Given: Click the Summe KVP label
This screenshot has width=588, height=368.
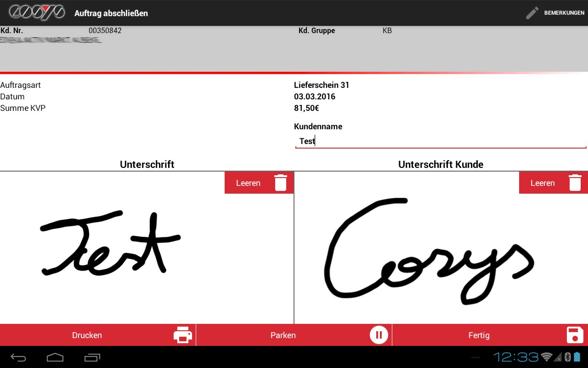Looking at the screenshot, I should (23, 108).
